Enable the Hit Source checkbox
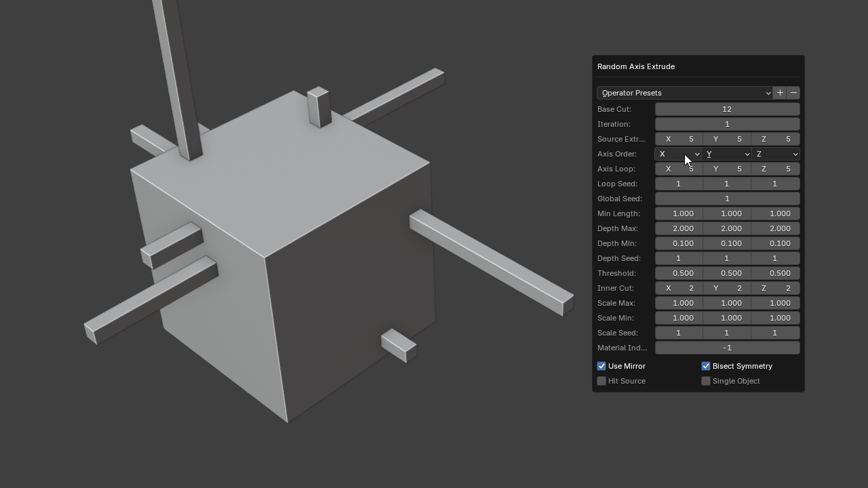The width and height of the screenshot is (868, 488). coord(601,381)
